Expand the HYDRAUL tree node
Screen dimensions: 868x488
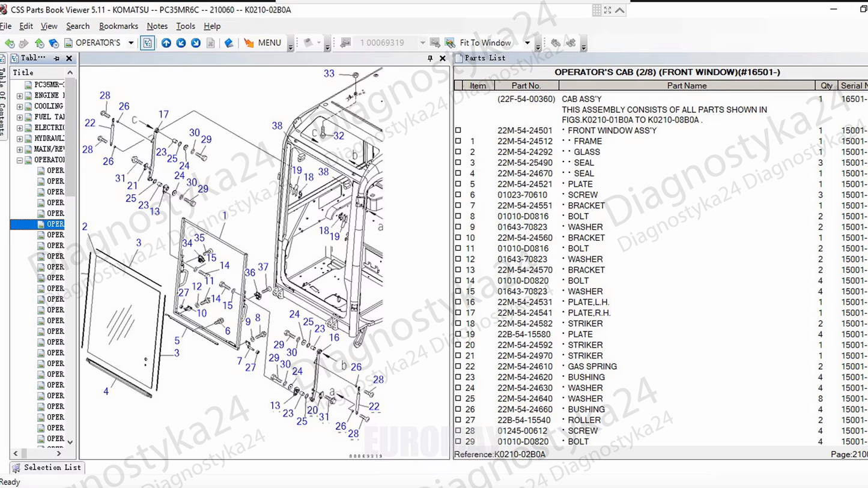tap(20, 139)
